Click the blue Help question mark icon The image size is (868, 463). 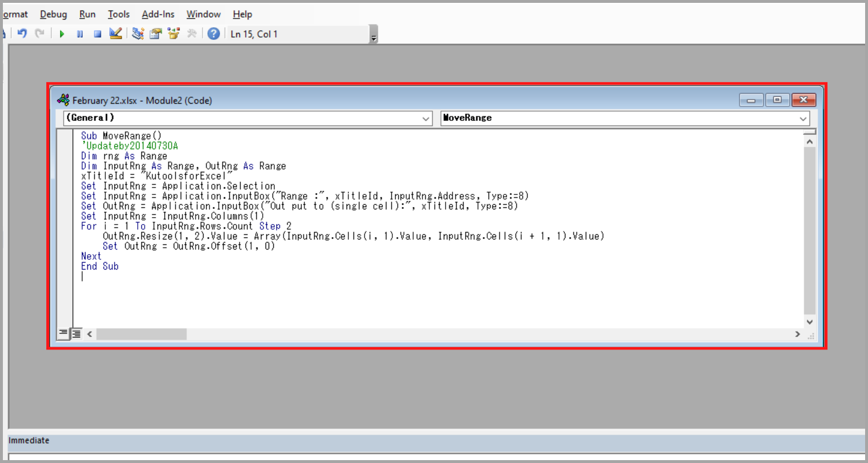214,34
